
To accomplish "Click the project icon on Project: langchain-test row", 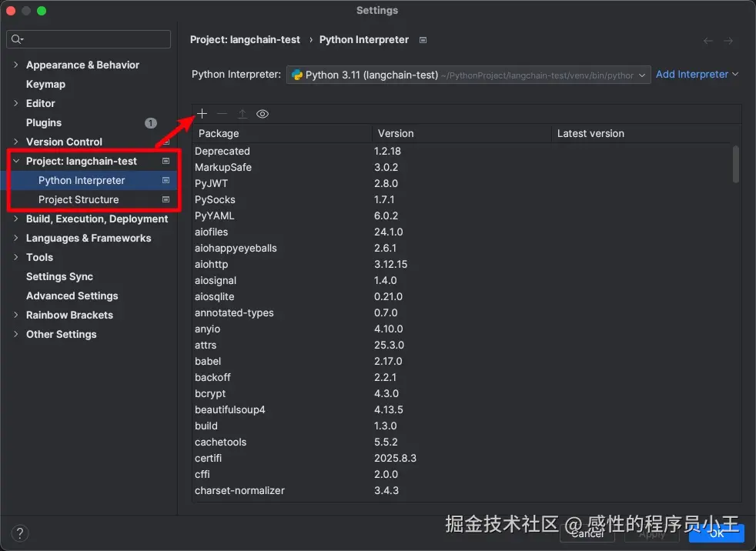I will click(166, 161).
